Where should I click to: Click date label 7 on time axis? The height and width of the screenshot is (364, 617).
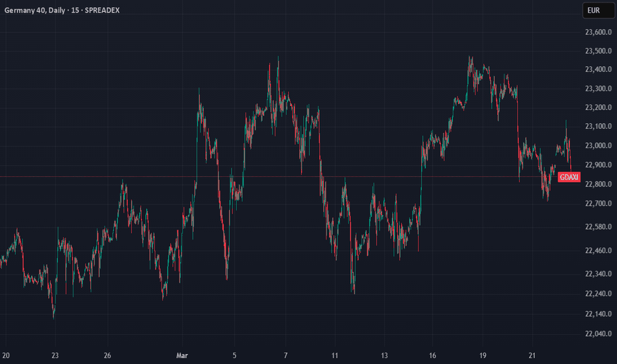[x=286, y=356]
